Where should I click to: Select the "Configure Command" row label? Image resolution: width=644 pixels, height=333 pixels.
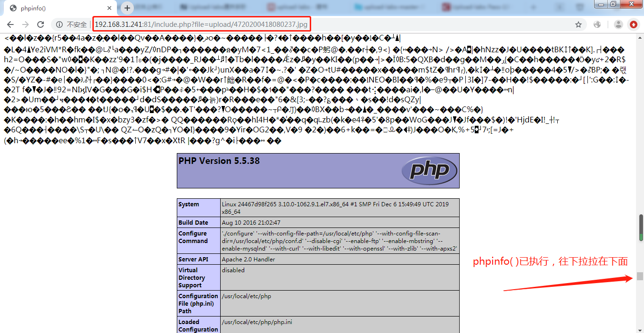[193, 237]
